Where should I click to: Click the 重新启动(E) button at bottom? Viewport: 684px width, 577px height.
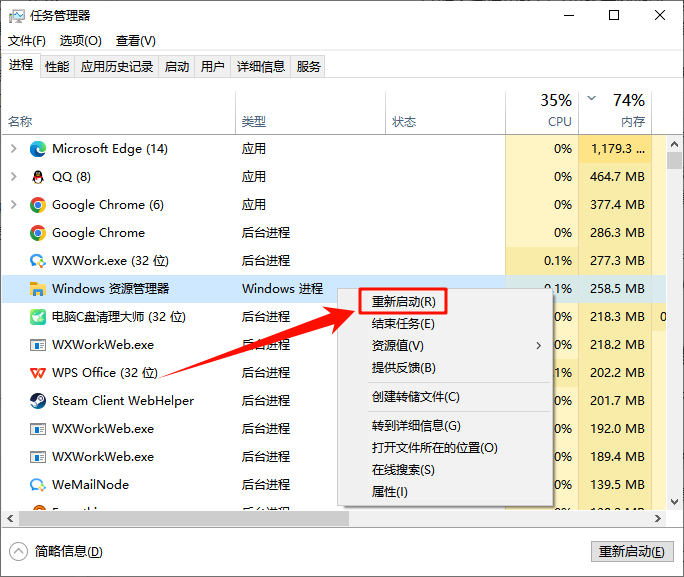point(632,552)
